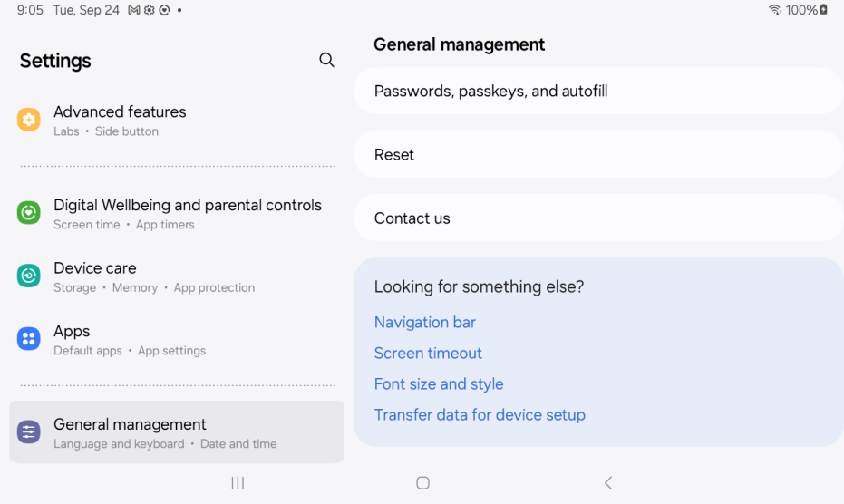The height and width of the screenshot is (504, 844).
Task: Open the Reset option
Action: (x=394, y=154)
